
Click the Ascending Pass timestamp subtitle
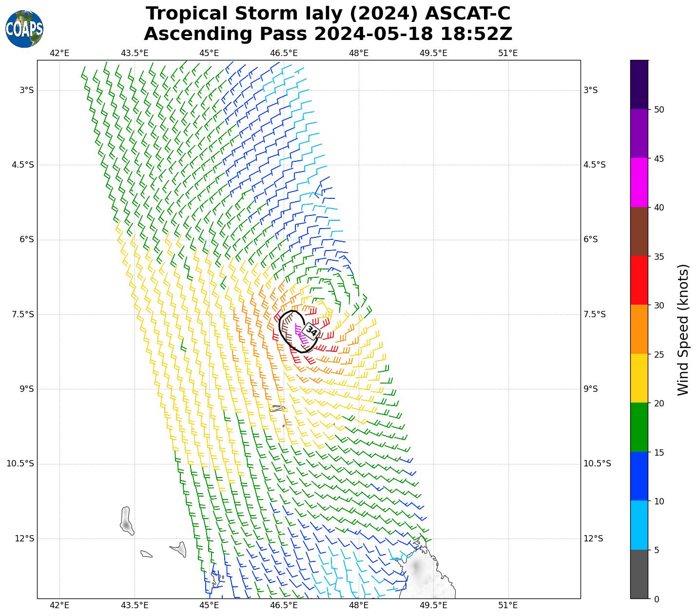pyautogui.click(x=328, y=34)
